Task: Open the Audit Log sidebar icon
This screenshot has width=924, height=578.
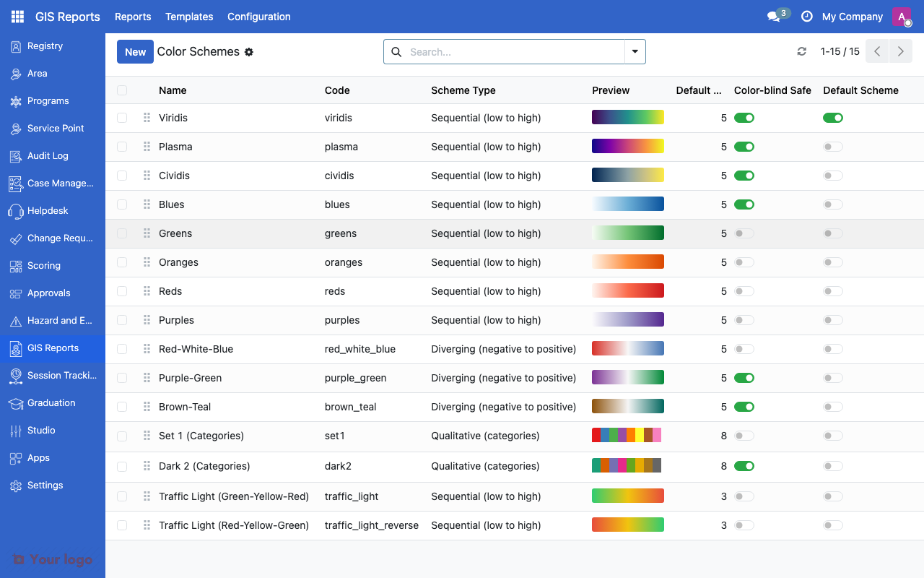Action: point(16,156)
